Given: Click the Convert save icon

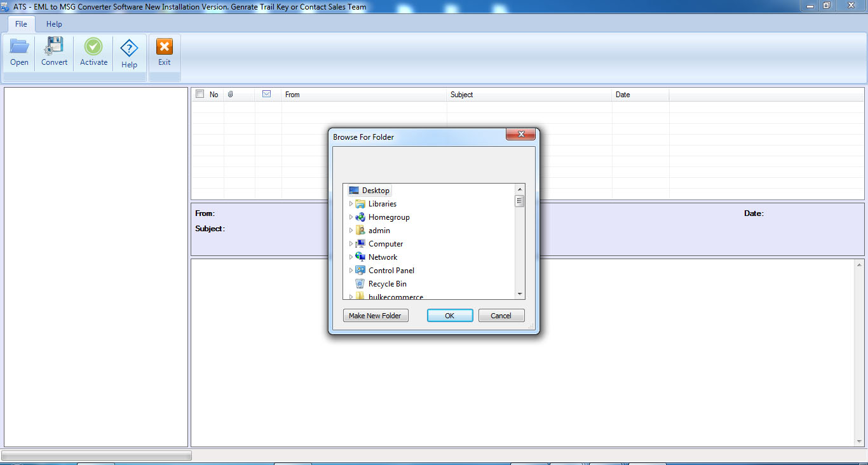Looking at the screenshot, I should pyautogui.click(x=54, y=46).
